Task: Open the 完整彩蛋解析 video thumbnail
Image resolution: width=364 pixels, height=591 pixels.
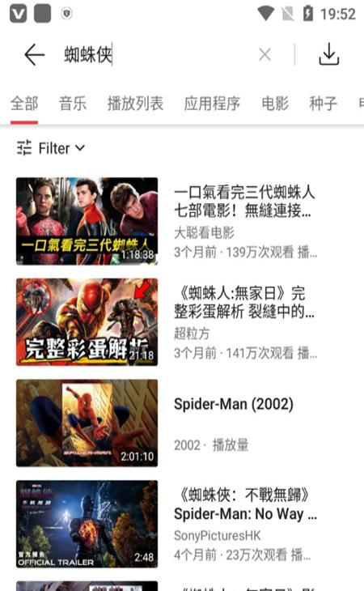Action: pos(87,322)
